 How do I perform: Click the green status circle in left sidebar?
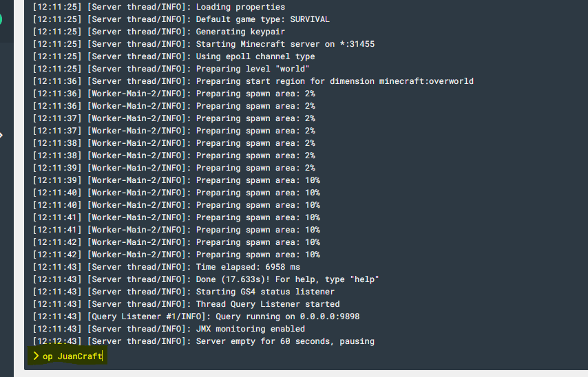1,19
